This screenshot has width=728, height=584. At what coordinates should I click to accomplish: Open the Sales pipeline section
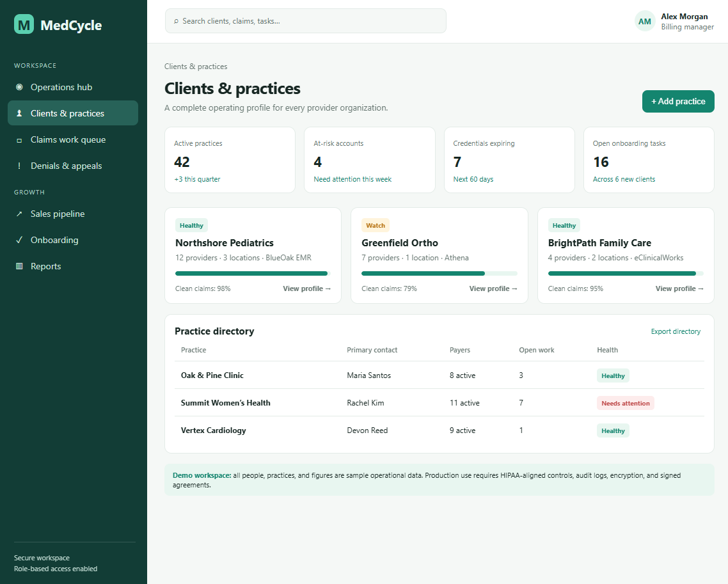tap(73, 214)
